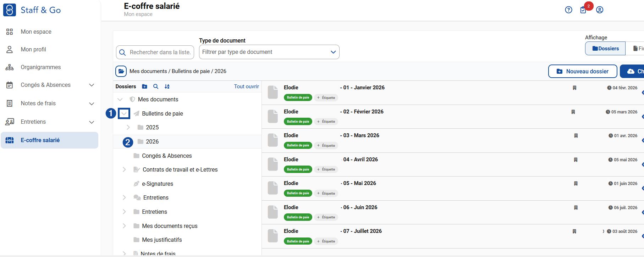This screenshot has width=644, height=257.
Task: Open the user account profile icon
Action: pos(600,10)
